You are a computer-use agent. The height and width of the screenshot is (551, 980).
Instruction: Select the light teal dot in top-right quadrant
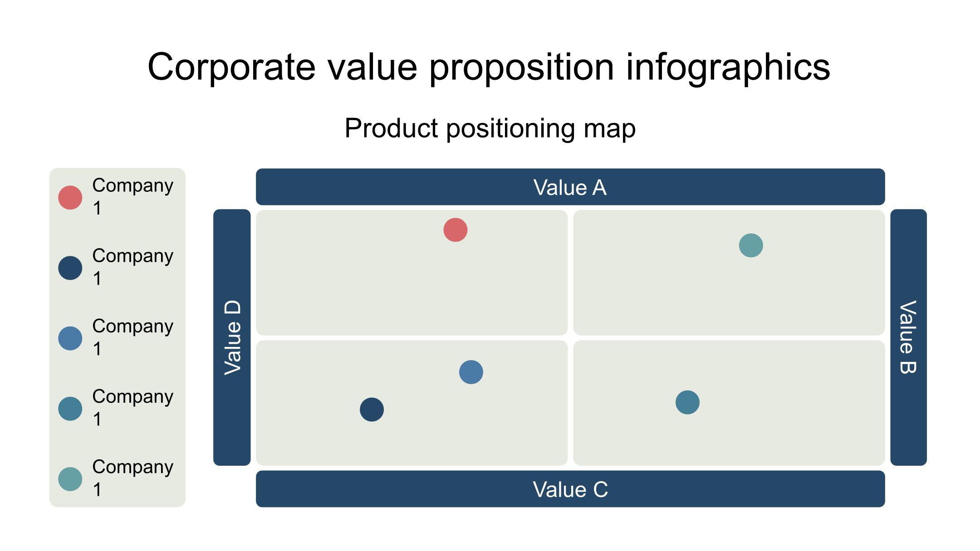click(x=750, y=245)
